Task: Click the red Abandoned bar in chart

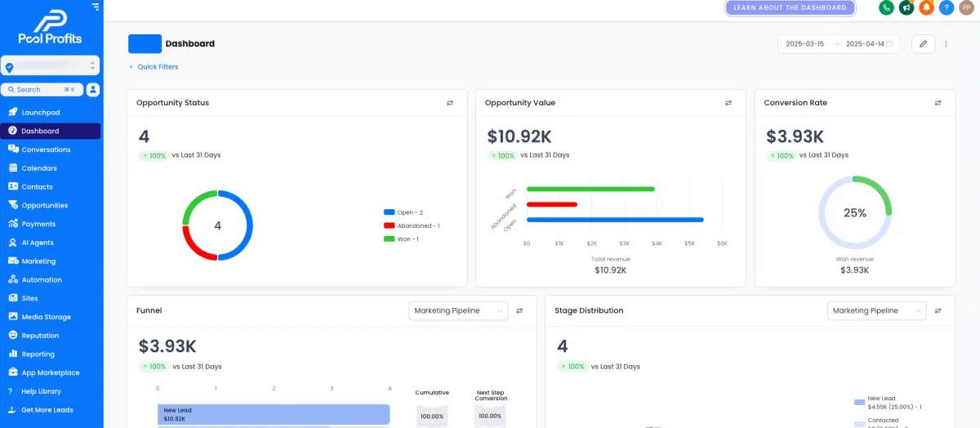Action: click(552, 204)
